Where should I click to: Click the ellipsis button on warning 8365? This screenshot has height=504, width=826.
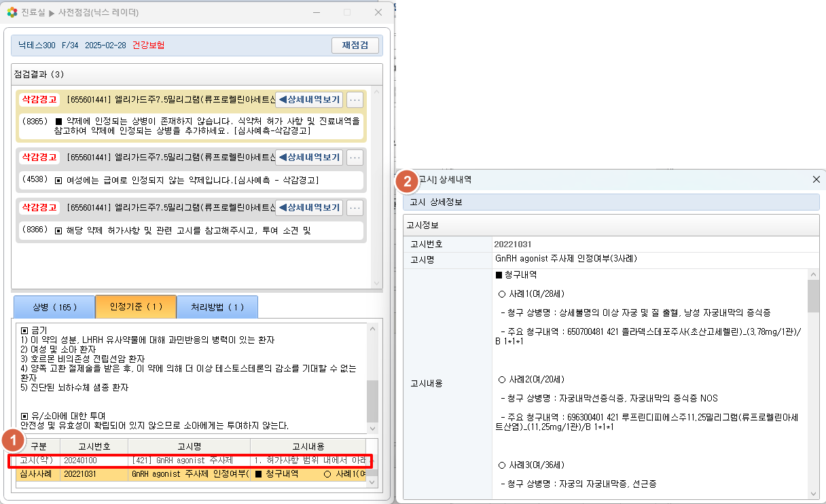pyautogui.click(x=355, y=100)
